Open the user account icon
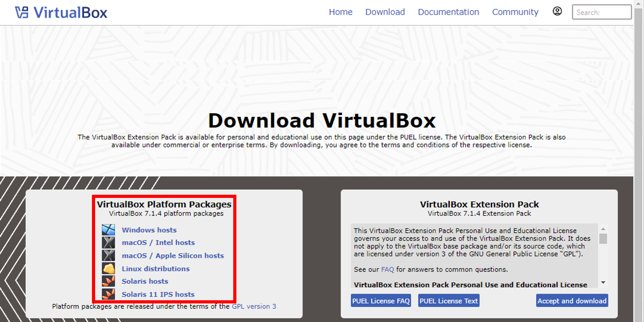This screenshot has width=644, height=322. pyautogui.click(x=557, y=11)
